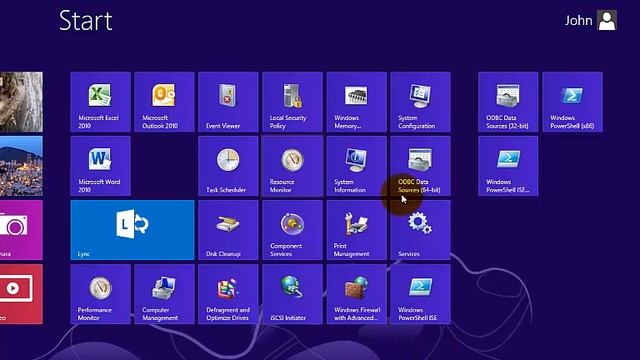Screen dimensions: 640x360
Task: Launch the Disk Cleanup tile
Action: pos(229,230)
